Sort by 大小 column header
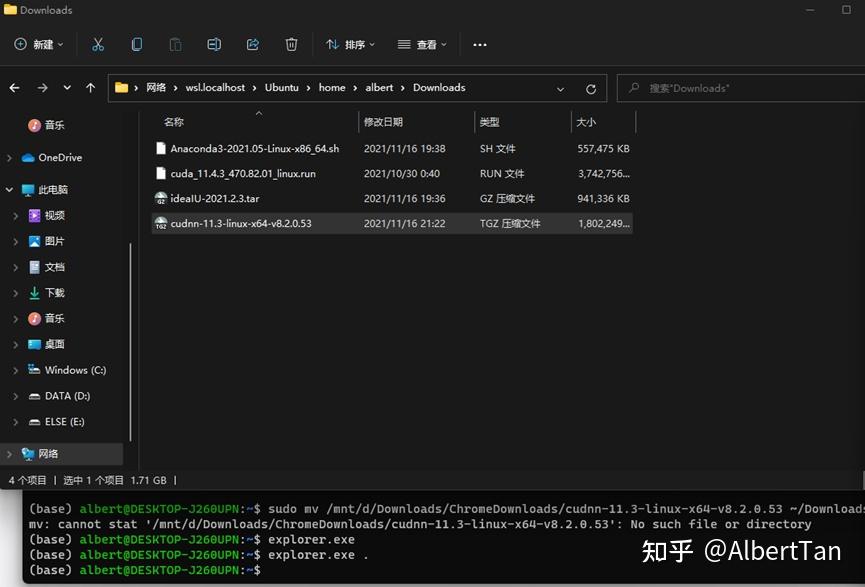865x587 pixels. [586, 122]
